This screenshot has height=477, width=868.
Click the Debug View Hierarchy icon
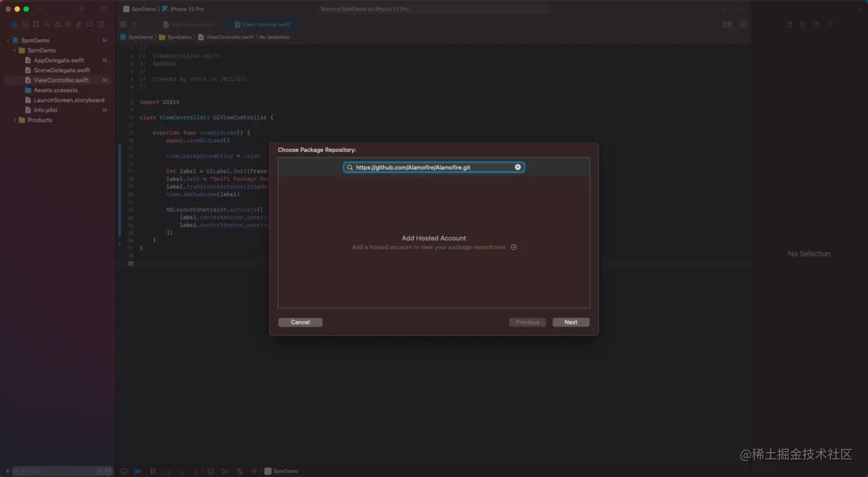211,471
